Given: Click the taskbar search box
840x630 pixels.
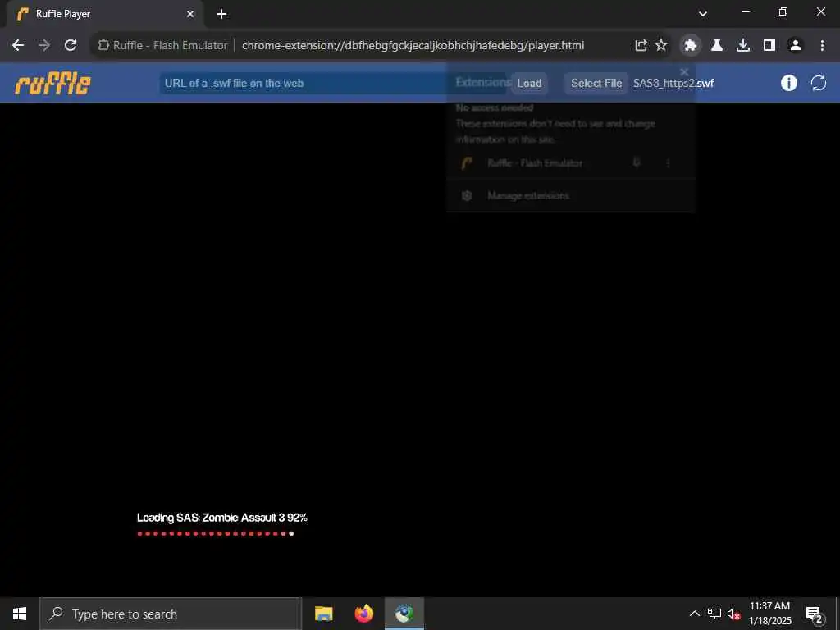Looking at the screenshot, I should click(171, 614).
